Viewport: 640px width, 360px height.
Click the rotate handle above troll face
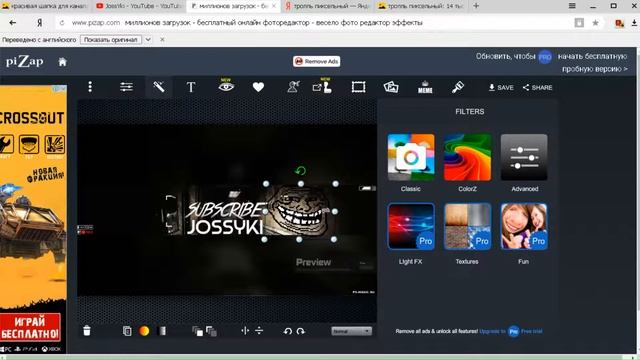coord(300,171)
